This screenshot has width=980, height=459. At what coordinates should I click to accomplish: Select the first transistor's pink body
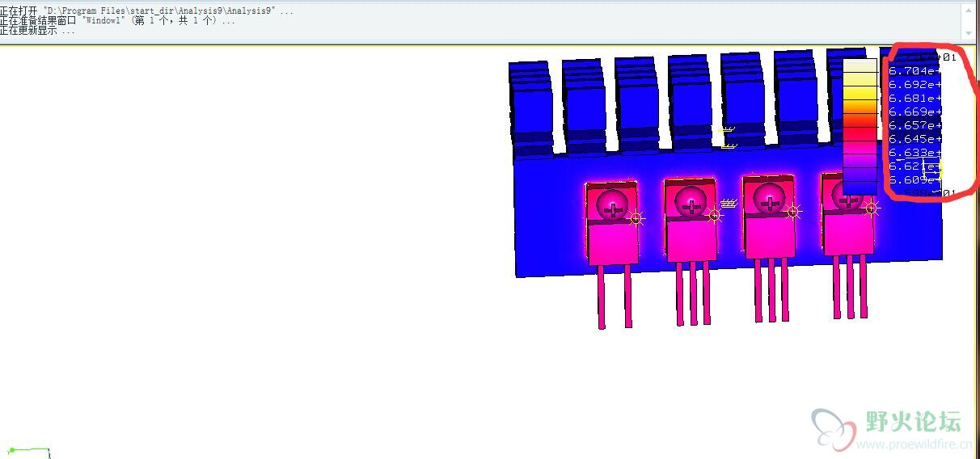point(613,244)
